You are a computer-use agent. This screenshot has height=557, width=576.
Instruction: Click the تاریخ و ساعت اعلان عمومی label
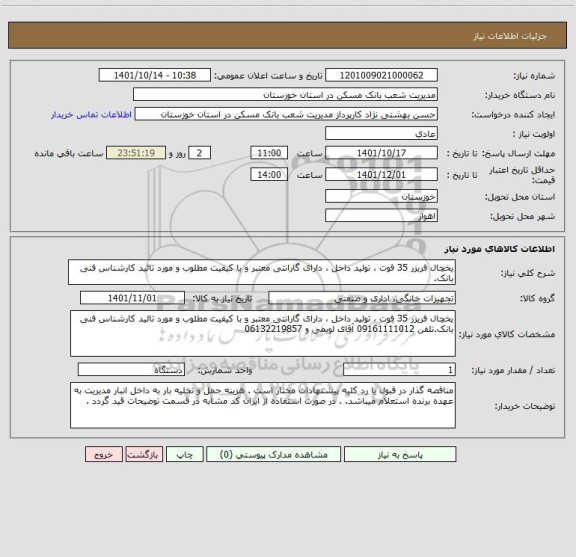pyautogui.click(x=268, y=76)
